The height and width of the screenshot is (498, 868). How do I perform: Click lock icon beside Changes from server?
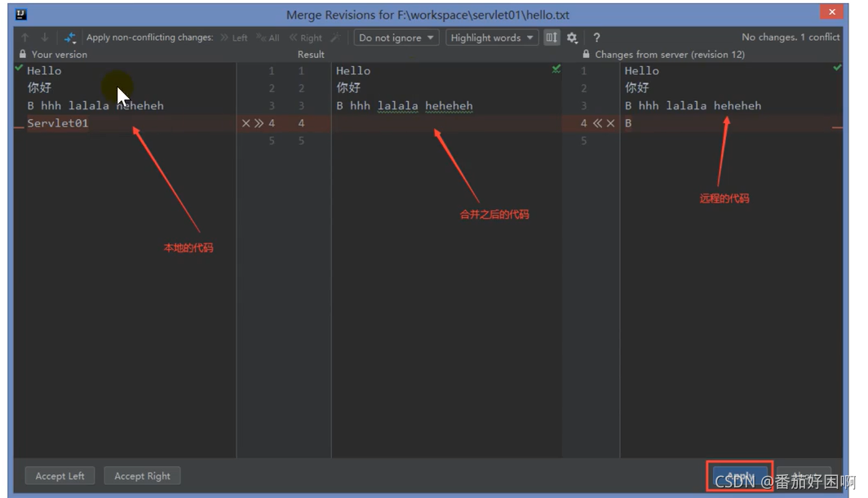click(x=587, y=54)
